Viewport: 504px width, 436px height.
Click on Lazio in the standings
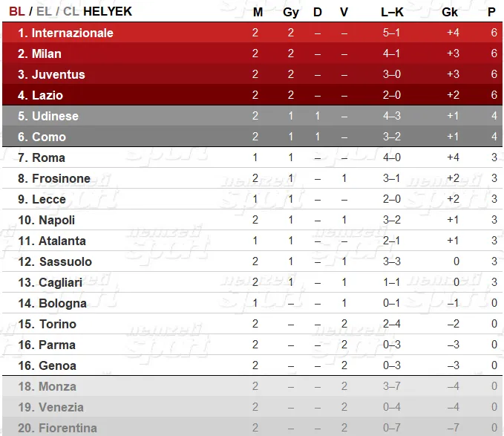click(x=48, y=95)
